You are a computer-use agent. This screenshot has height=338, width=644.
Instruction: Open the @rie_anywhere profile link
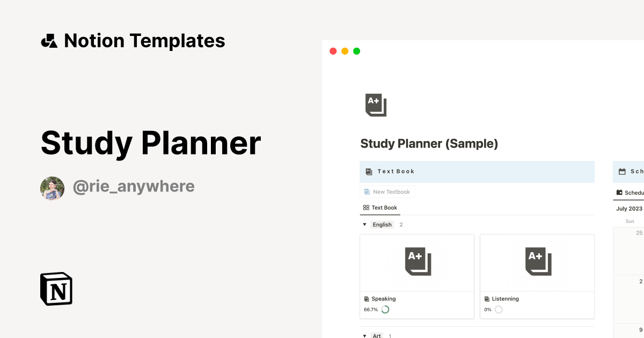click(134, 186)
